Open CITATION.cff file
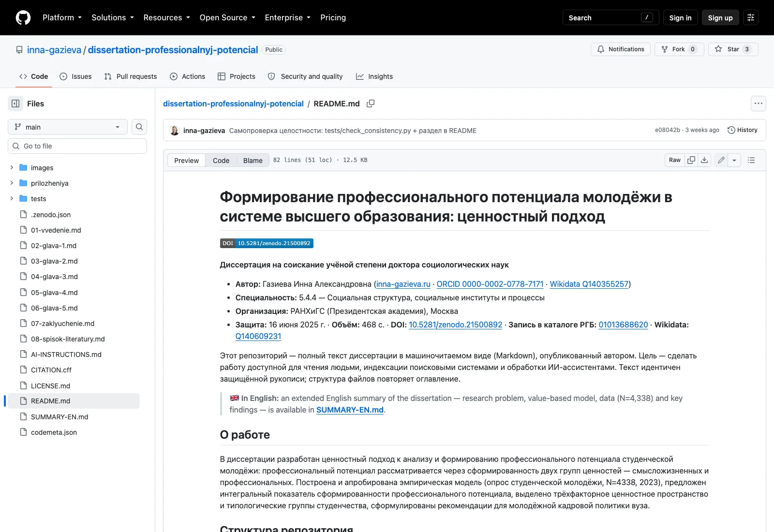The width and height of the screenshot is (774, 532). (x=51, y=370)
